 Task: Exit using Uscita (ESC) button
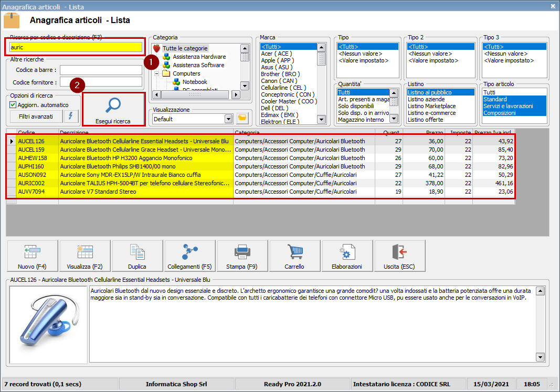click(399, 256)
